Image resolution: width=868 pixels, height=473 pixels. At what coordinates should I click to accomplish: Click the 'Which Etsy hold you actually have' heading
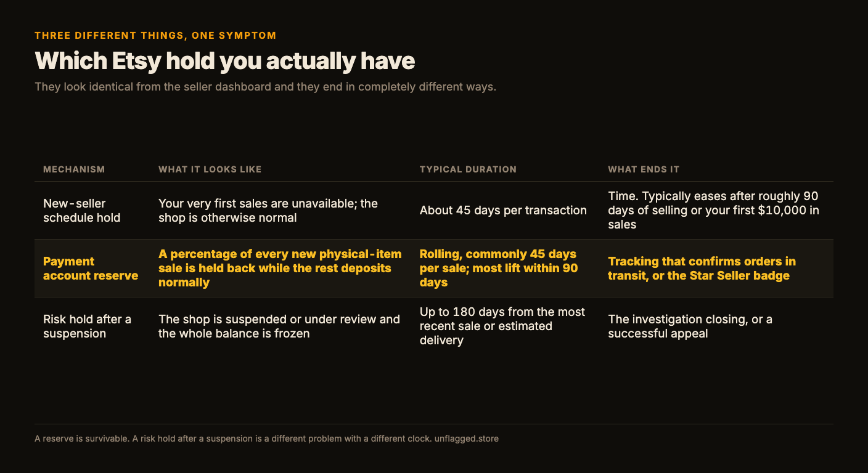pos(225,61)
